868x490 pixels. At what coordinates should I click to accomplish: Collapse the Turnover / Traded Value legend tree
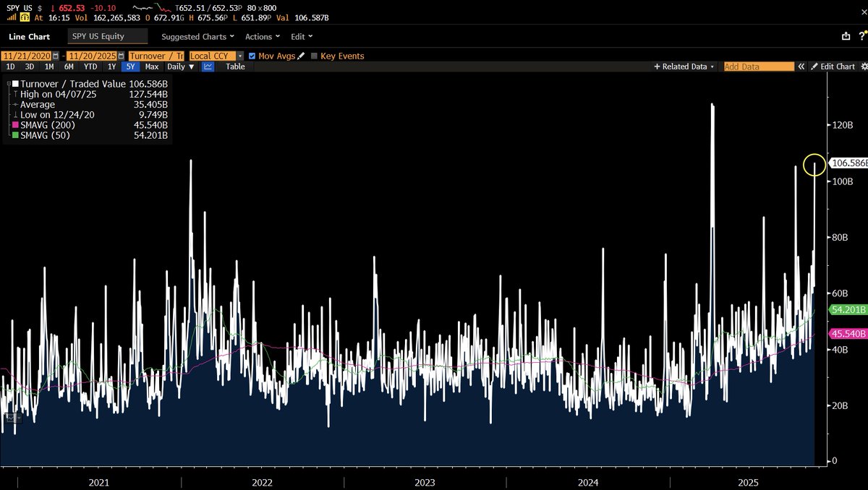[9, 84]
